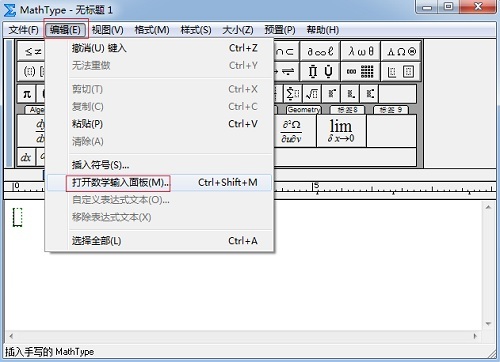Open the products Π Ū templates palette
Viewport: 500px width, 362px height.
320,71
